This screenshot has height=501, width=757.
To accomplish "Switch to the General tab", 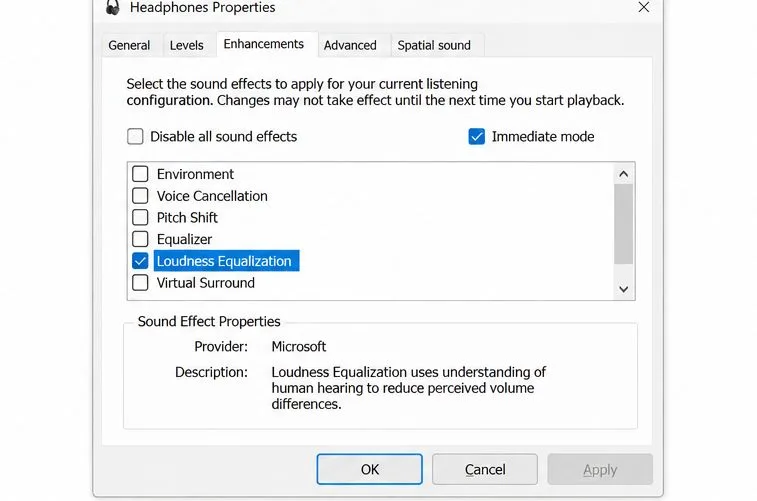I will [x=129, y=45].
